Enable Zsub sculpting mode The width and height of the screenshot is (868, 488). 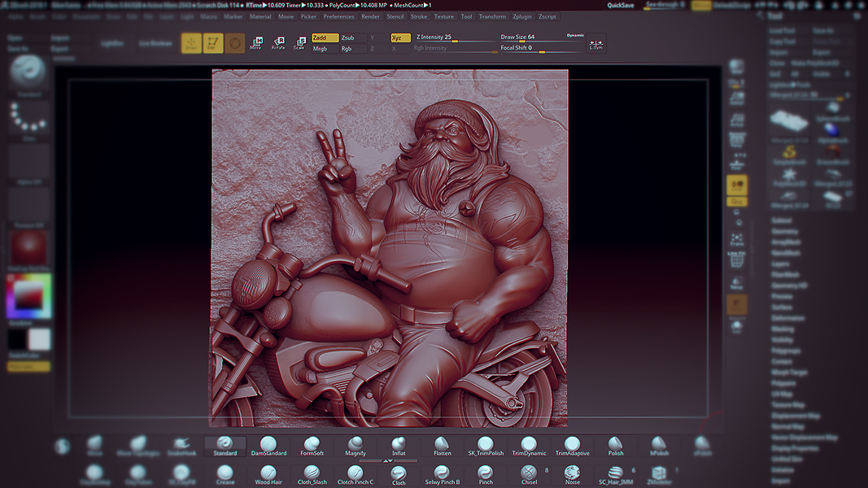click(351, 37)
